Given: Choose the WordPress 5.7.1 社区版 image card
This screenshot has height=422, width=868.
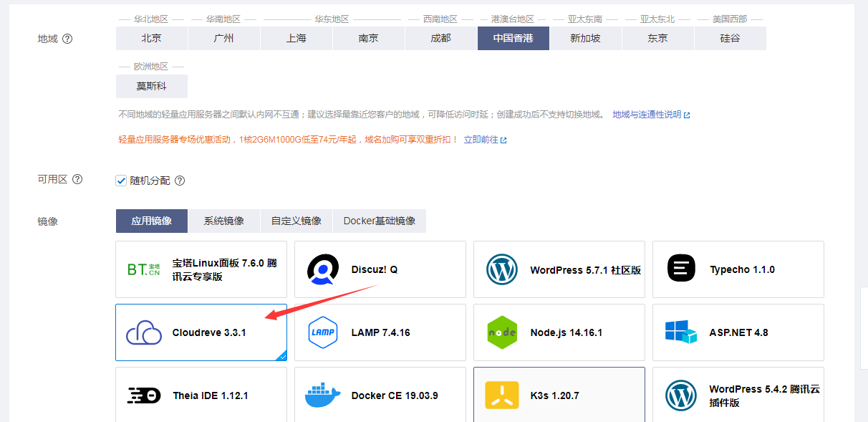Looking at the screenshot, I should [559, 269].
